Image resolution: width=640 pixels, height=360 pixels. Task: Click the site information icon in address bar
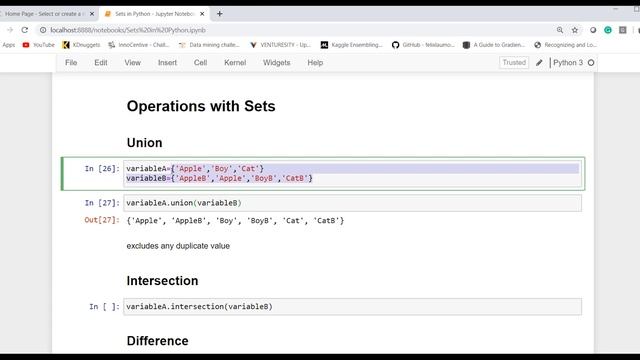point(43,30)
